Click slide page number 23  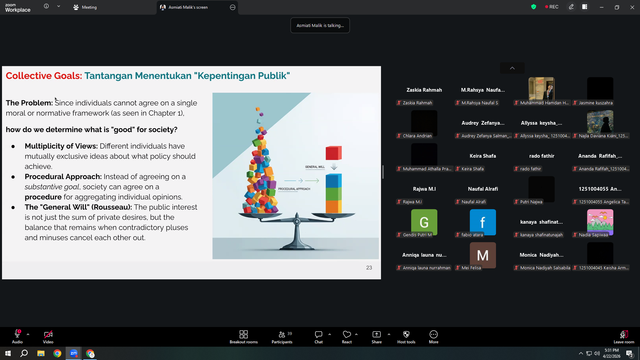369,268
